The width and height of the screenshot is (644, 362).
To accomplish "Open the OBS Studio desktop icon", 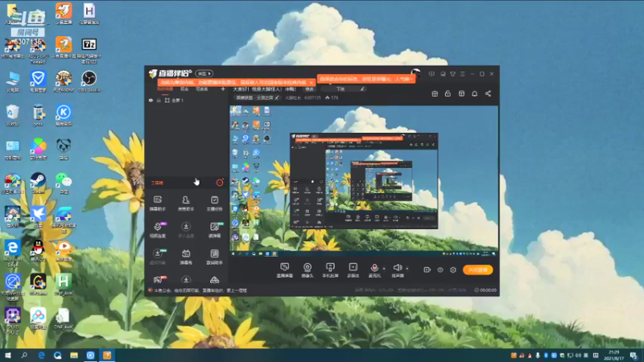I will (89, 81).
